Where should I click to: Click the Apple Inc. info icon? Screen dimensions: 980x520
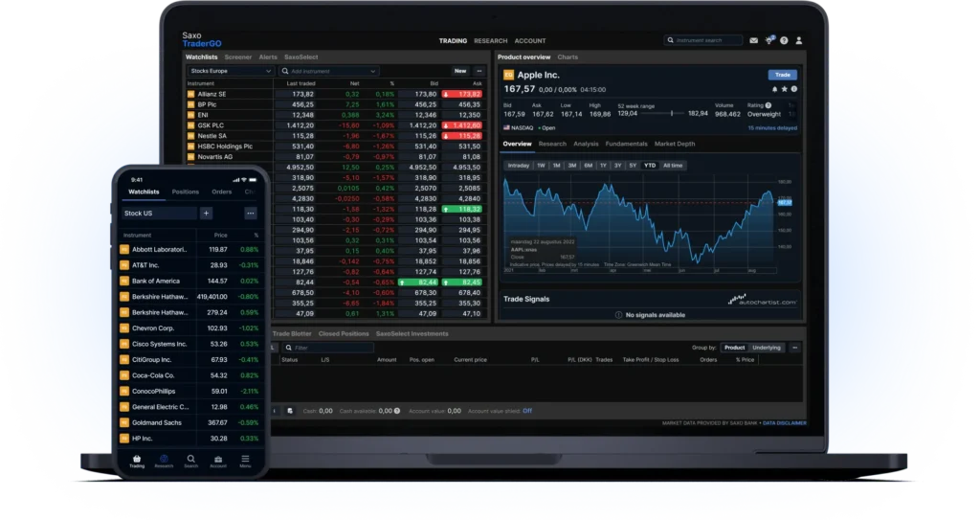pyautogui.click(x=793, y=89)
